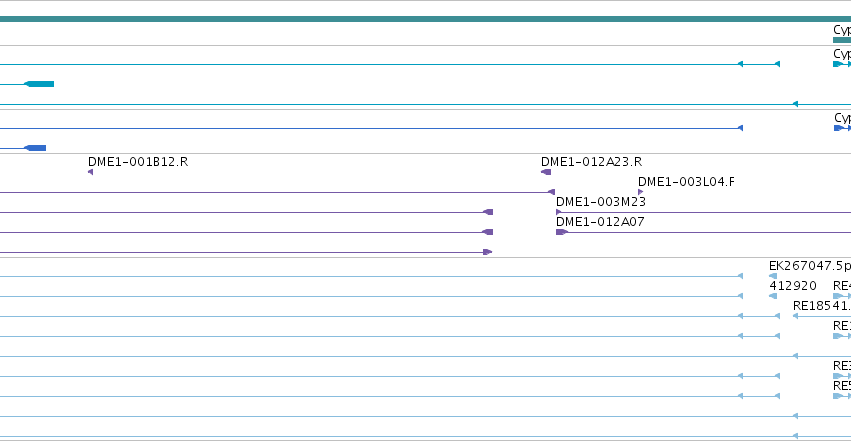
Task: Click the light-blue arrow glyph beneath EK267047.5p
Action: 773,276
